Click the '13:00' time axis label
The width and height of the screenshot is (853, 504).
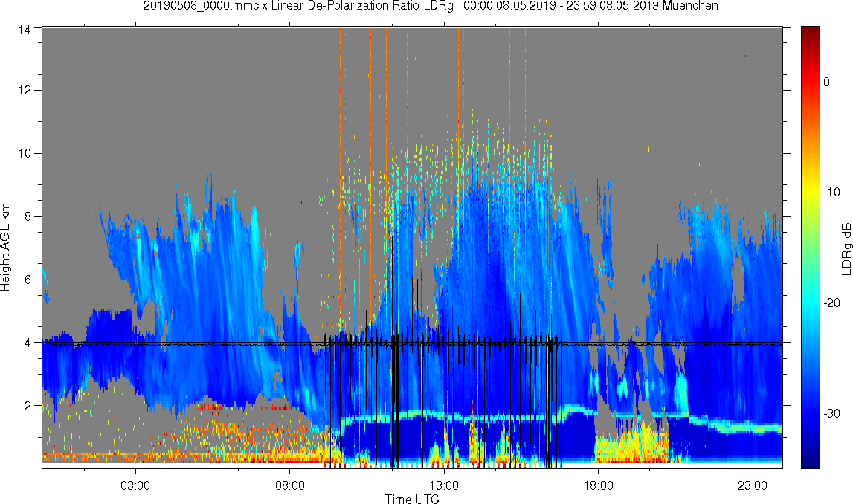coord(444,485)
